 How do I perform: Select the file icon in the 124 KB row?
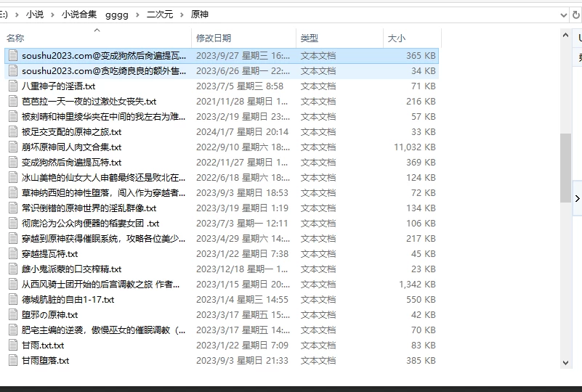click(x=13, y=177)
